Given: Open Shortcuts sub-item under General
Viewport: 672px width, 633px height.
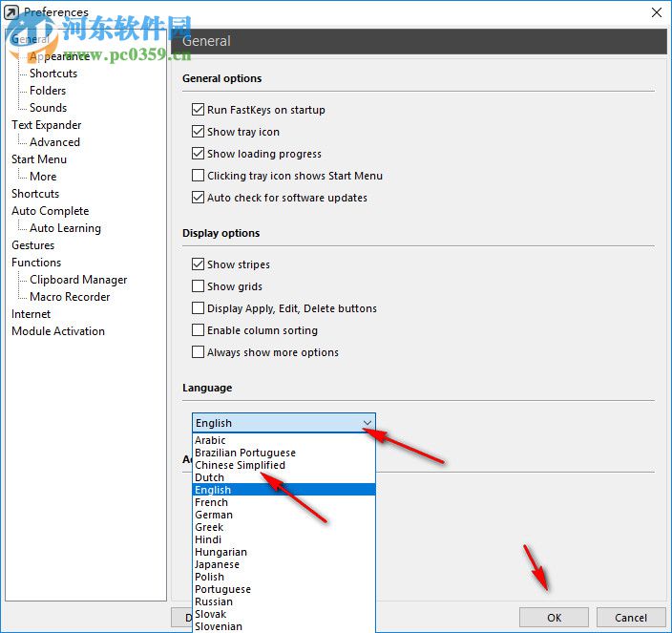Looking at the screenshot, I should point(53,74).
